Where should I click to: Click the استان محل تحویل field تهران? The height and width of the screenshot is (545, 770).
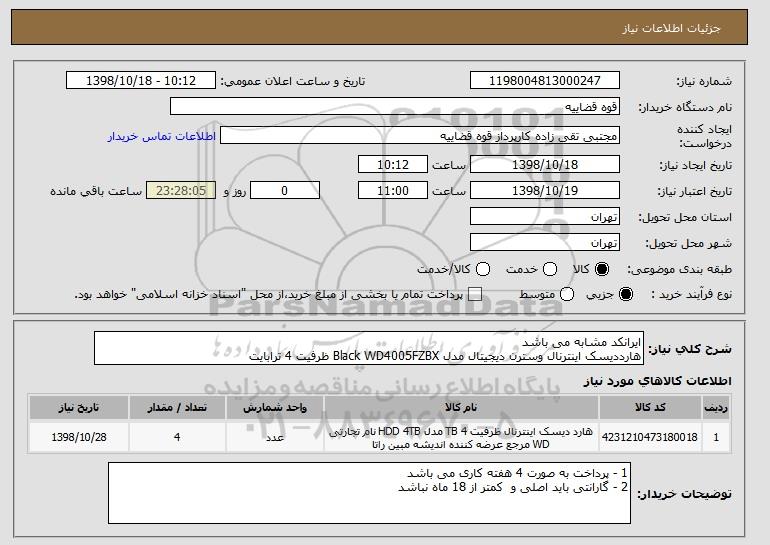[545, 217]
